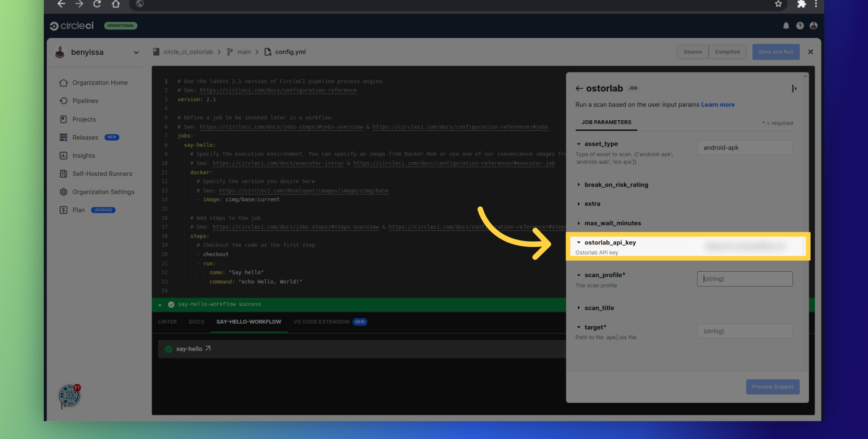The width and height of the screenshot is (868, 439).
Task: Open the benyissa organization dropdown
Action: pos(136,52)
